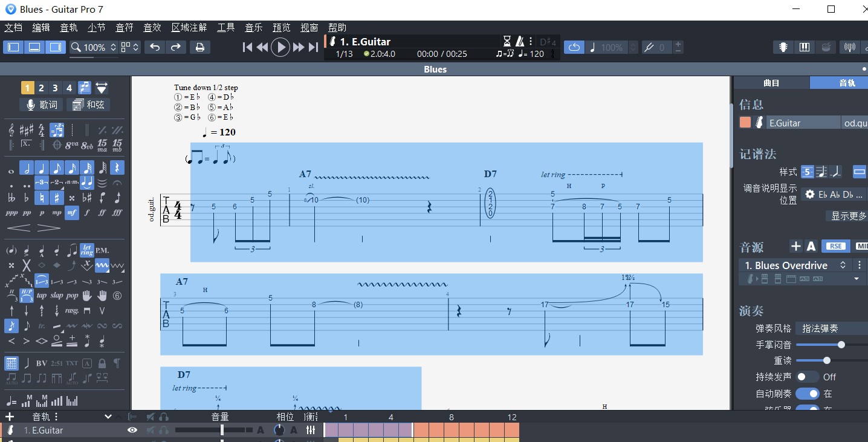Expand the Blues Overdrive sound selector
The height and width of the screenshot is (442, 868).
[842, 265]
